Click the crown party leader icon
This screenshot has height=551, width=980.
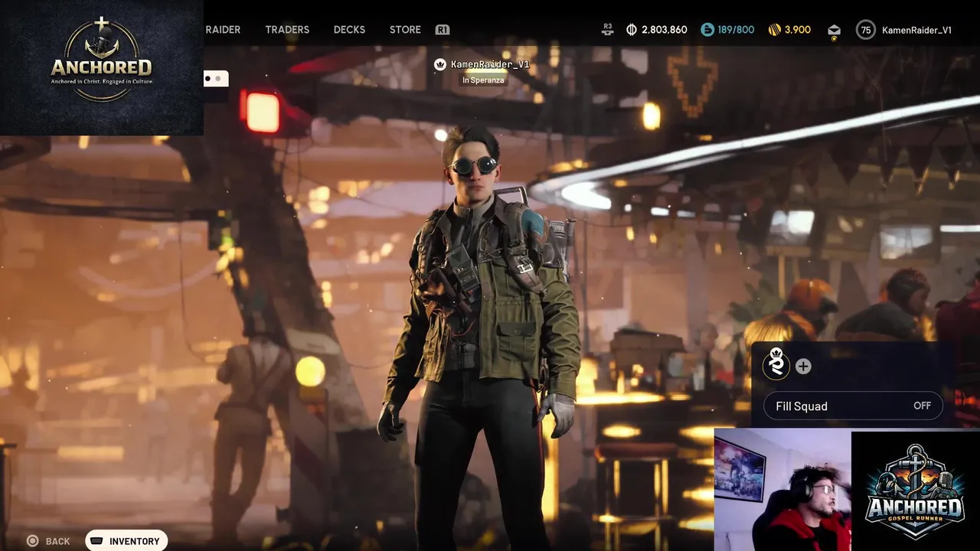click(x=440, y=64)
